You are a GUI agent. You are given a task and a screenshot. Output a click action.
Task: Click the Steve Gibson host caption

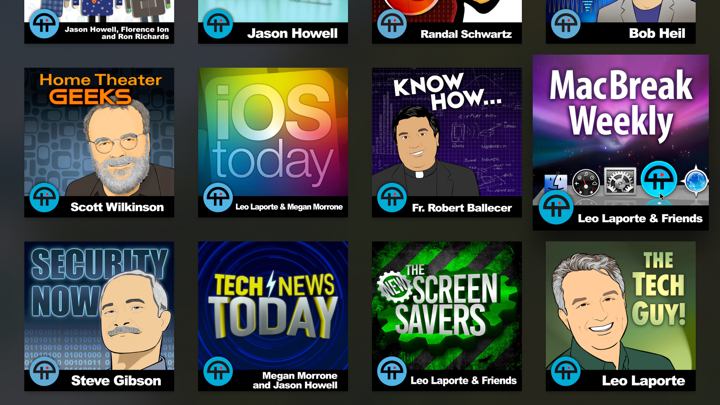point(116,381)
